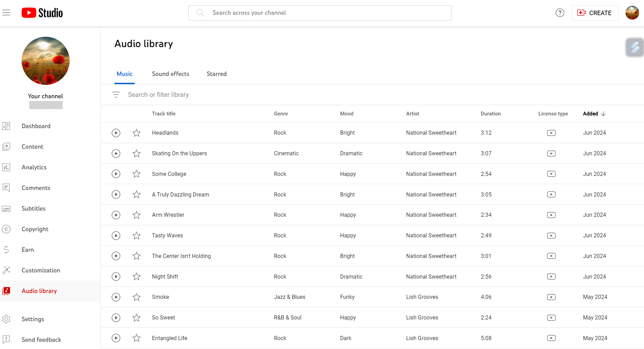Favorite the track So Sweet
Image resolution: width=644 pixels, height=349 pixels.
pyautogui.click(x=136, y=317)
